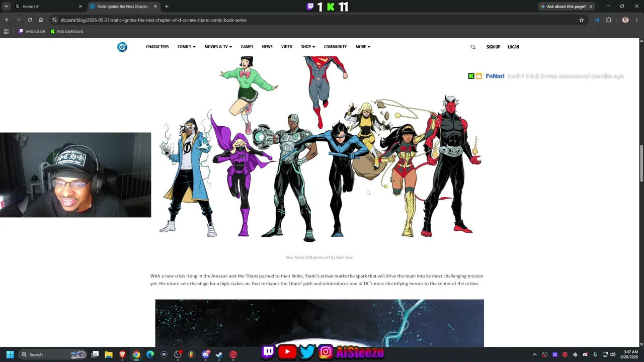Show hidden system tray icons
Screen dimensions: 644x362
point(535,354)
